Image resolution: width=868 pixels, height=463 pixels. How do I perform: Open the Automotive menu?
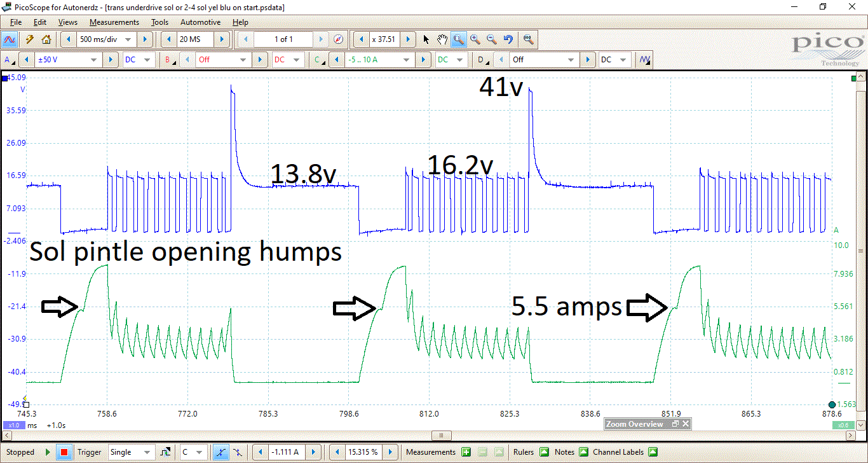[200, 22]
